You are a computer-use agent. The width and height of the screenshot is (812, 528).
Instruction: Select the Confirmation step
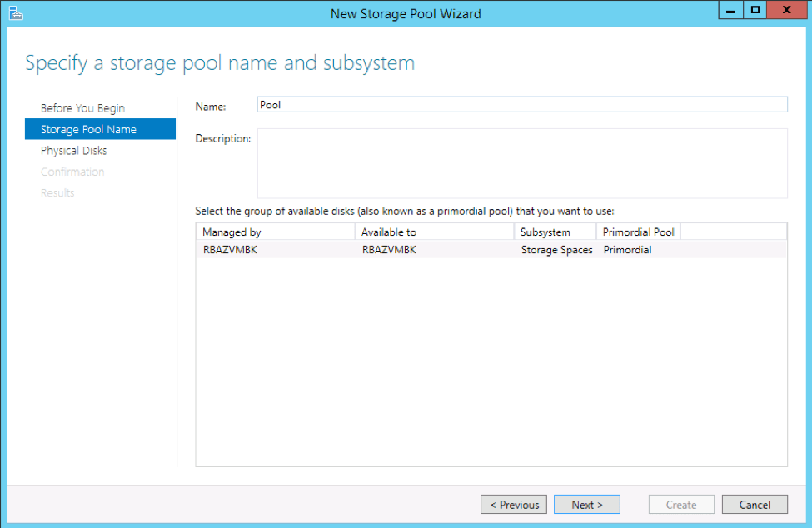[72, 172]
